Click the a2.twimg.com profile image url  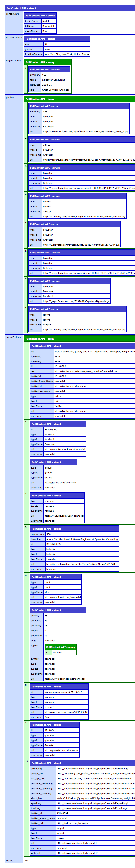[x=84, y=217]
